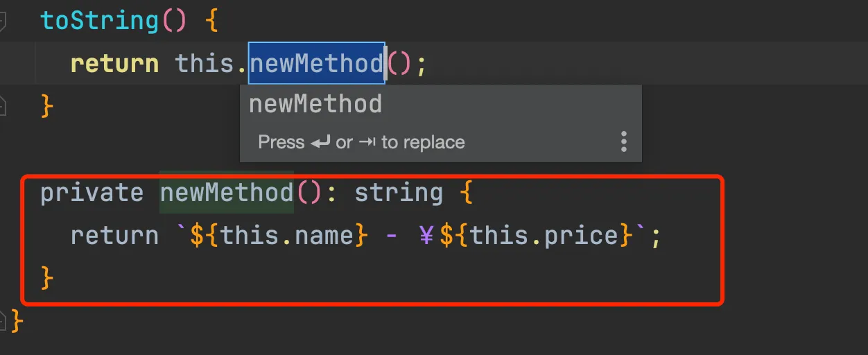Click the ¥ symbol in template string
The image size is (868, 355).
(x=426, y=236)
